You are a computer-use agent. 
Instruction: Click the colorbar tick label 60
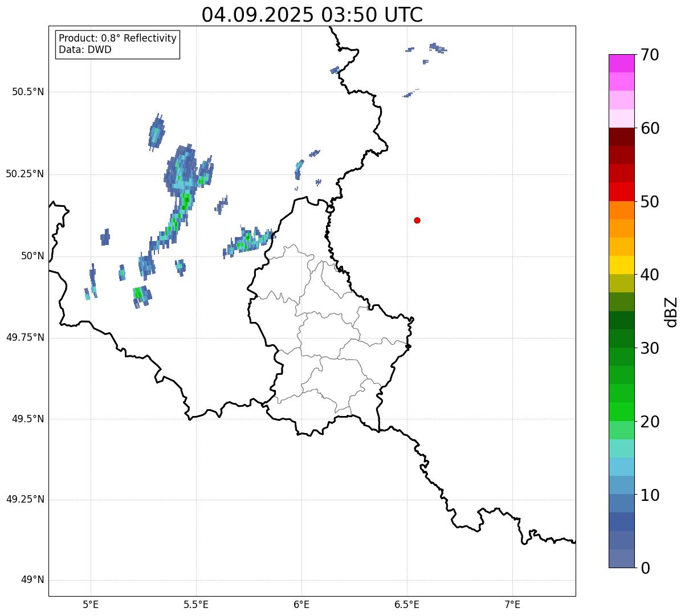coord(650,128)
